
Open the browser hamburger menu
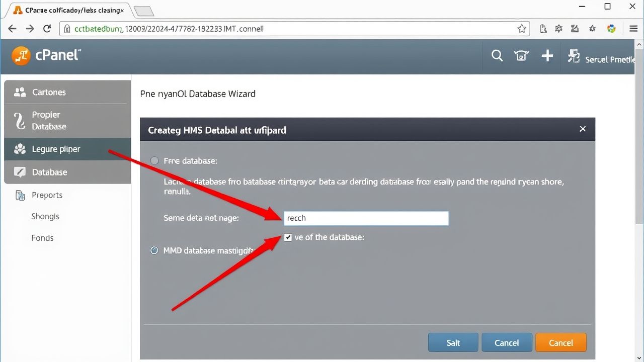(633, 29)
